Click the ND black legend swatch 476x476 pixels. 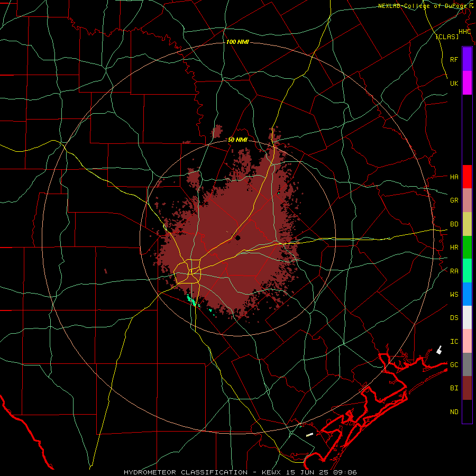[x=467, y=411]
